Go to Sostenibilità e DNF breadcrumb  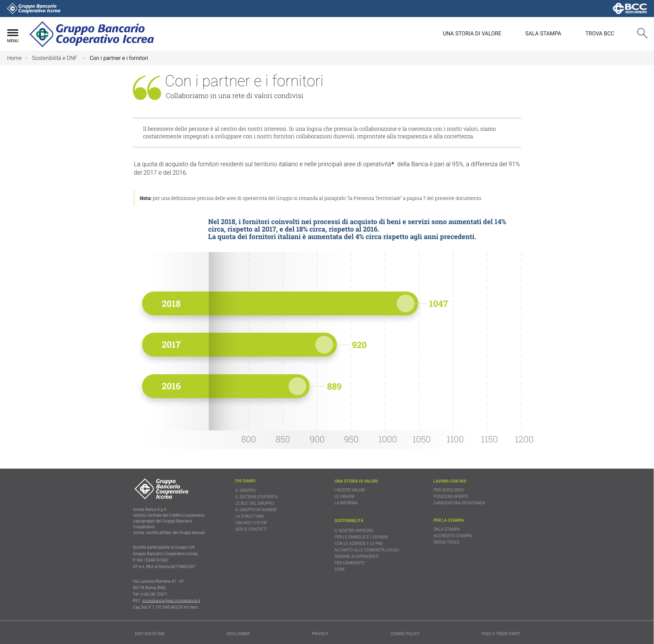click(54, 58)
